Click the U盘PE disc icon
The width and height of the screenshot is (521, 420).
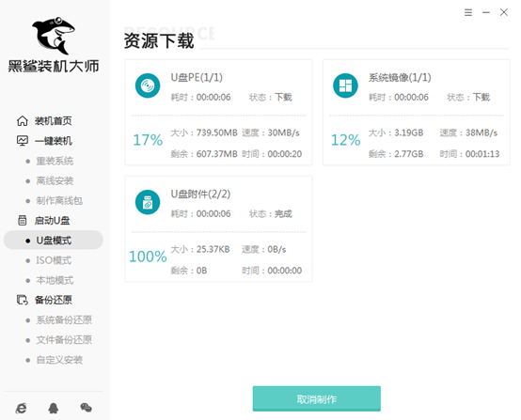pyautogui.click(x=148, y=86)
